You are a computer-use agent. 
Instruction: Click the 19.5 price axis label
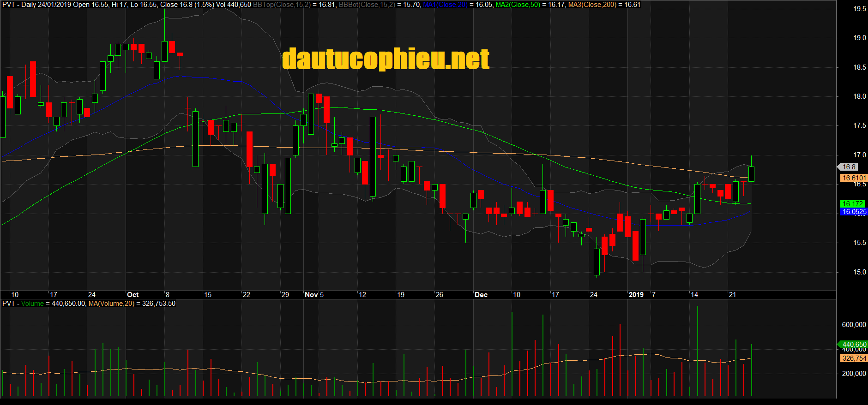click(860, 9)
